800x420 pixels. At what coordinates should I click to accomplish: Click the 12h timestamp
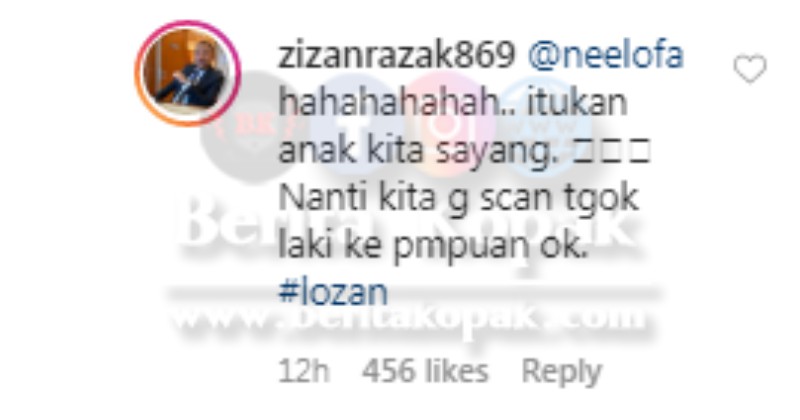(304, 370)
